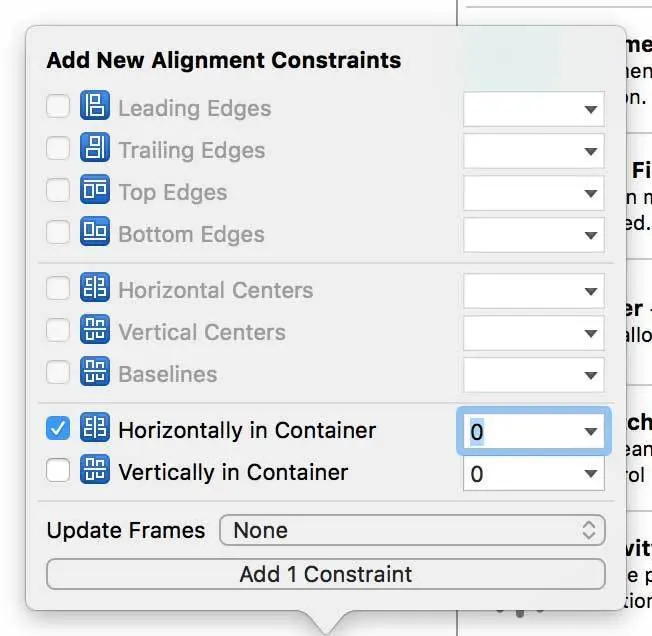Screen dimensions: 652x636
Task: Click the Leading Edges alignment icon
Action: pos(95,107)
